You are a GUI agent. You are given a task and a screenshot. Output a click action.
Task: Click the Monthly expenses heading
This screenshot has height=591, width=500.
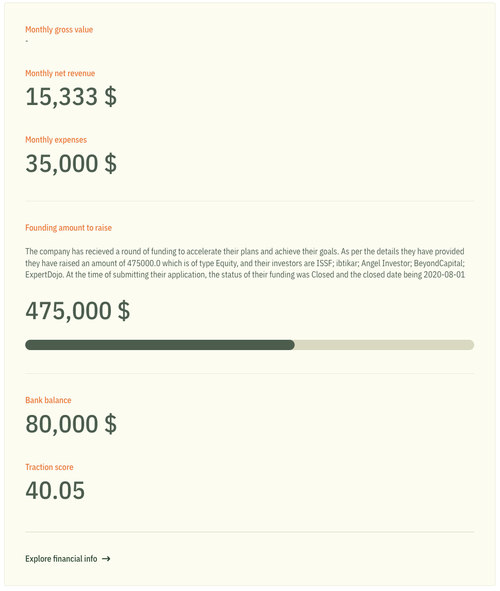tap(56, 140)
